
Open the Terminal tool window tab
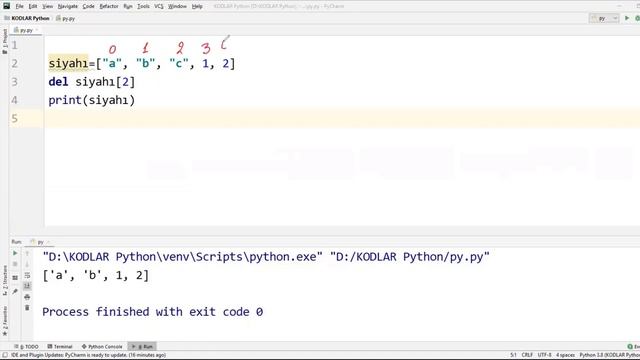tap(60, 347)
